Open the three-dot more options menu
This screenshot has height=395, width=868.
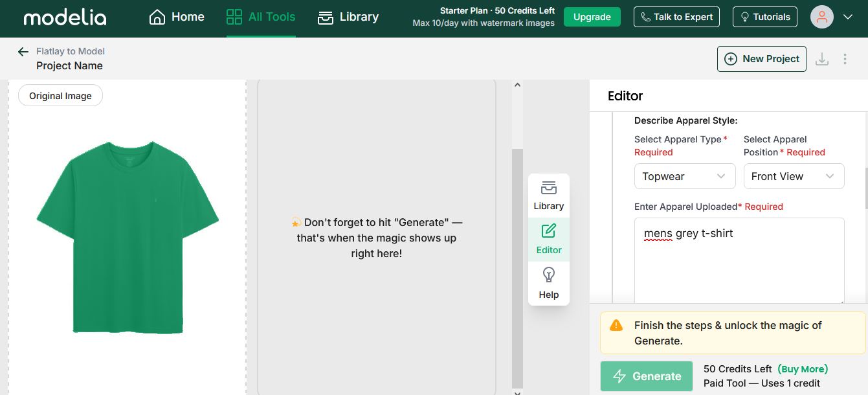click(x=845, y=59)
